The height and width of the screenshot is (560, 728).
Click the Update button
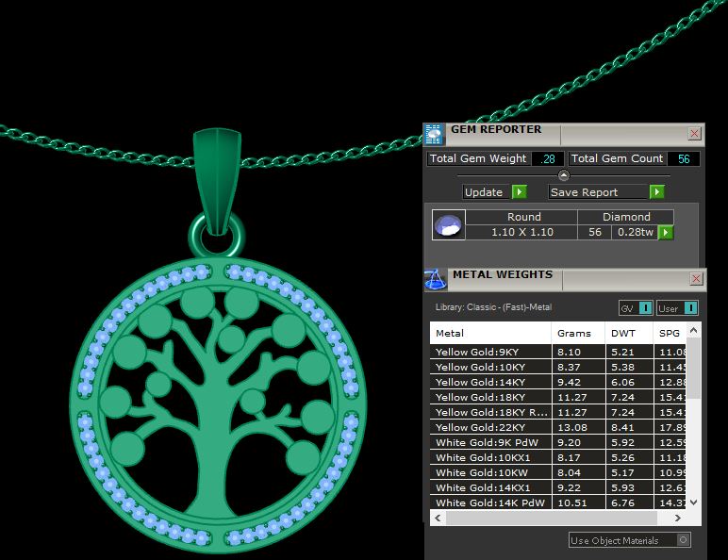click(x=487, y=192)
